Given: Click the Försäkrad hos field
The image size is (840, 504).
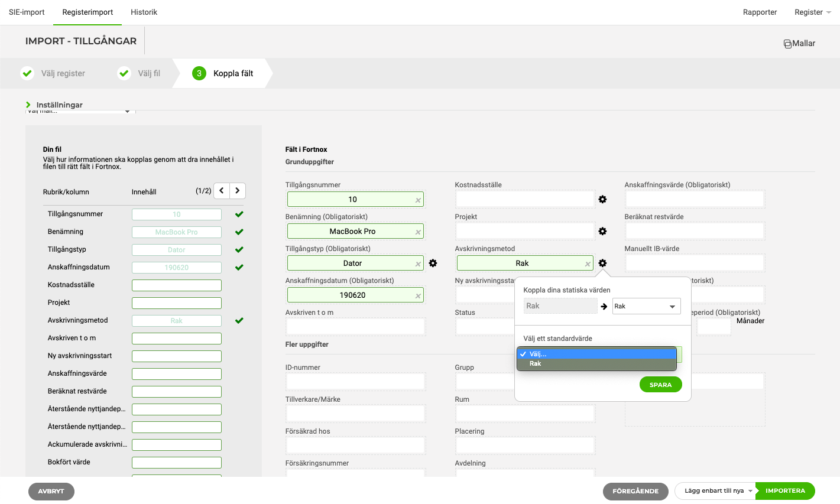Looking at the screenshot, I should point(355,446).
